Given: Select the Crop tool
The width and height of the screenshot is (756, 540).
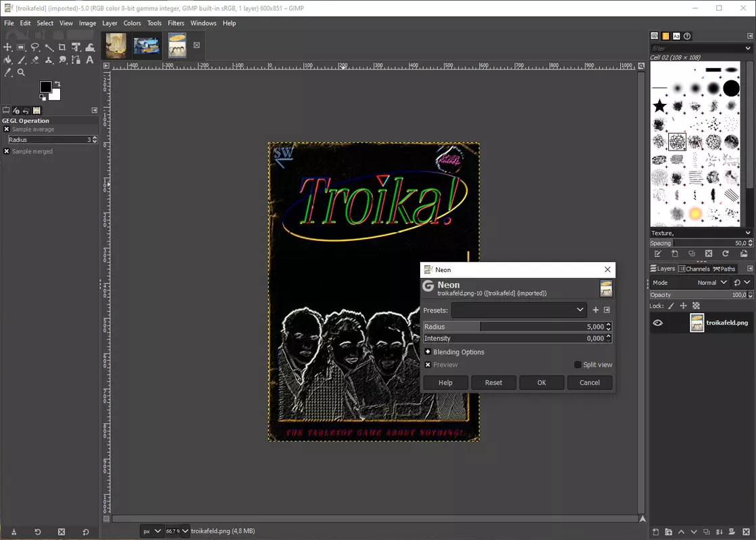Looking at the screenshot, I should click(62, 47).
